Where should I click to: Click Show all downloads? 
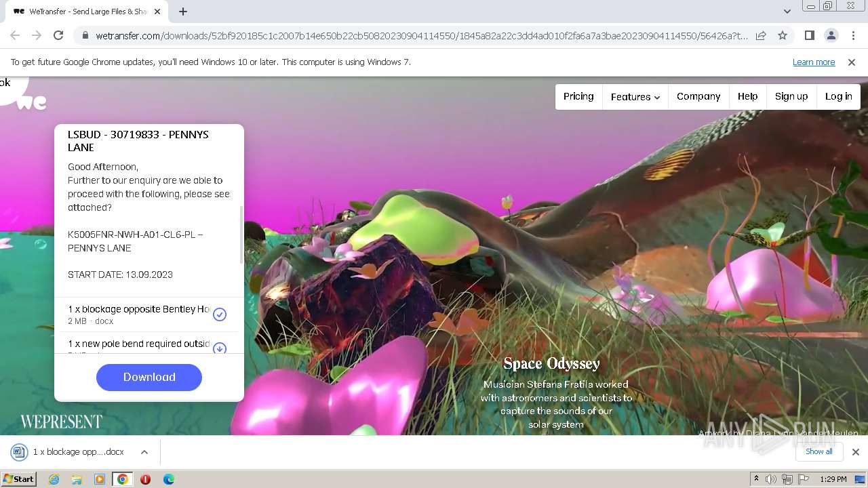pyautogui.click(x=818, y=451)
